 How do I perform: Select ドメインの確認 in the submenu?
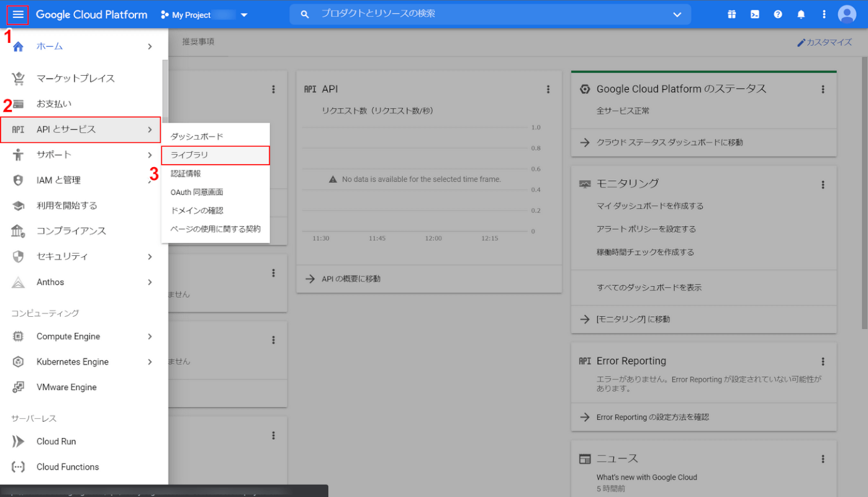(x=215, y=211)
